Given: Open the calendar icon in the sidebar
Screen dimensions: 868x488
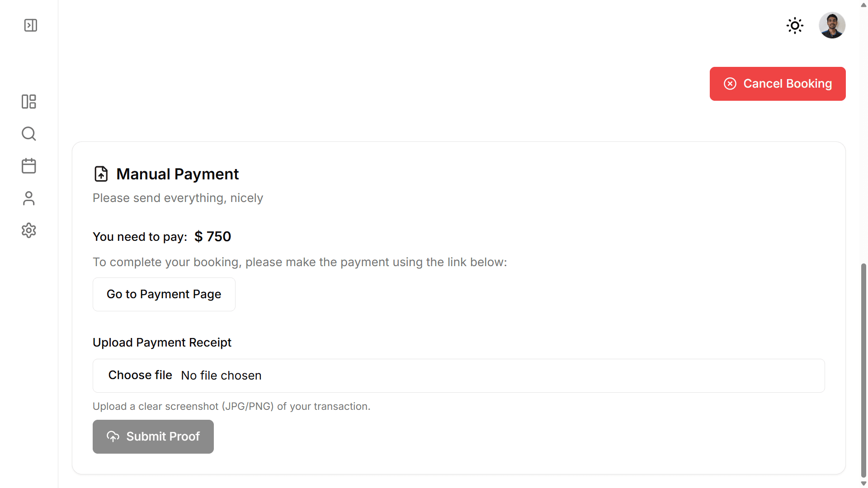Looking at the screenshot, I should (28, 166).
